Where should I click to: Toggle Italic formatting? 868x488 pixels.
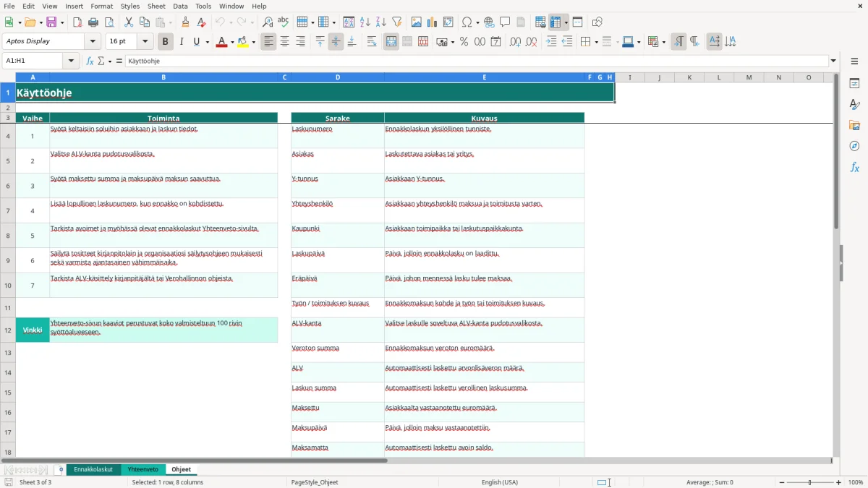pyautogui.click(x=181, y=42)
